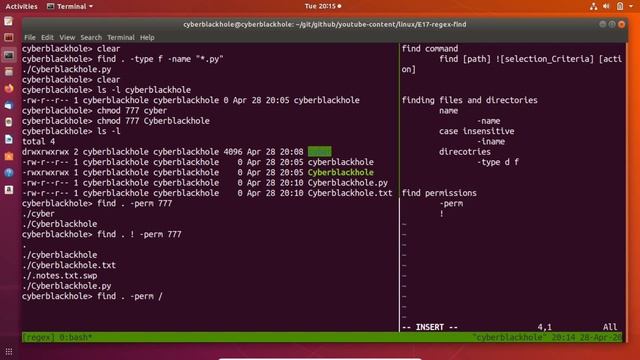
Task: Click './.notes.txt.swp' output line
Action: click(60, 276)
